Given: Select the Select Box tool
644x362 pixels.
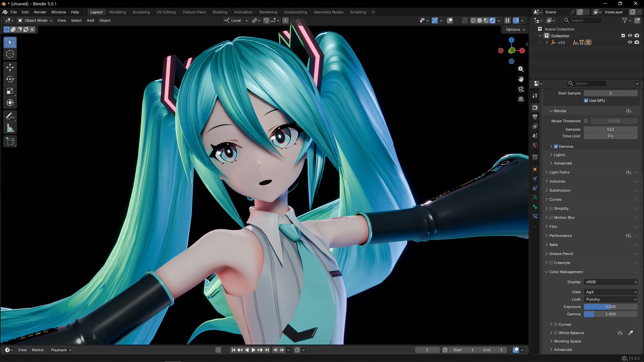Looking at the screenshot, I should point(10,42).
